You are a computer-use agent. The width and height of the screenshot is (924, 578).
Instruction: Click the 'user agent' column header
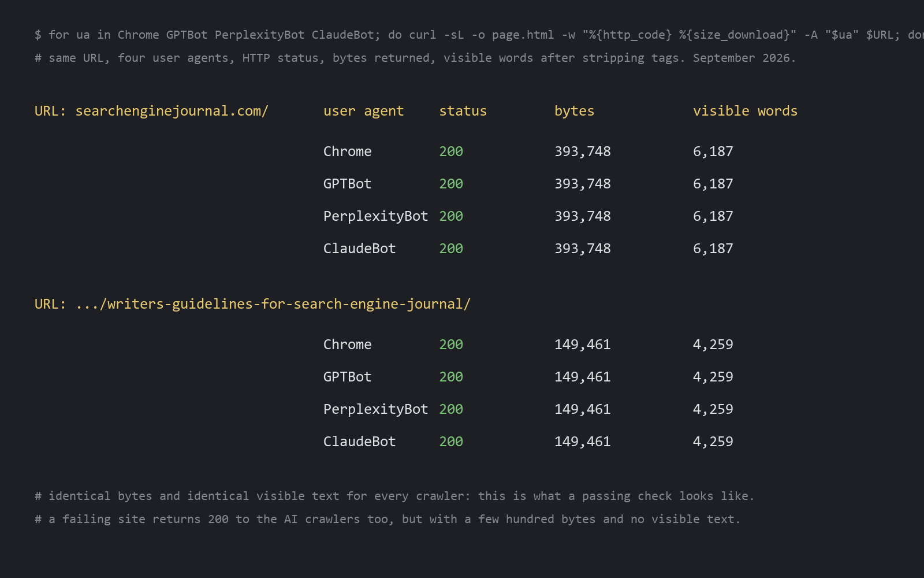(364, 111)
